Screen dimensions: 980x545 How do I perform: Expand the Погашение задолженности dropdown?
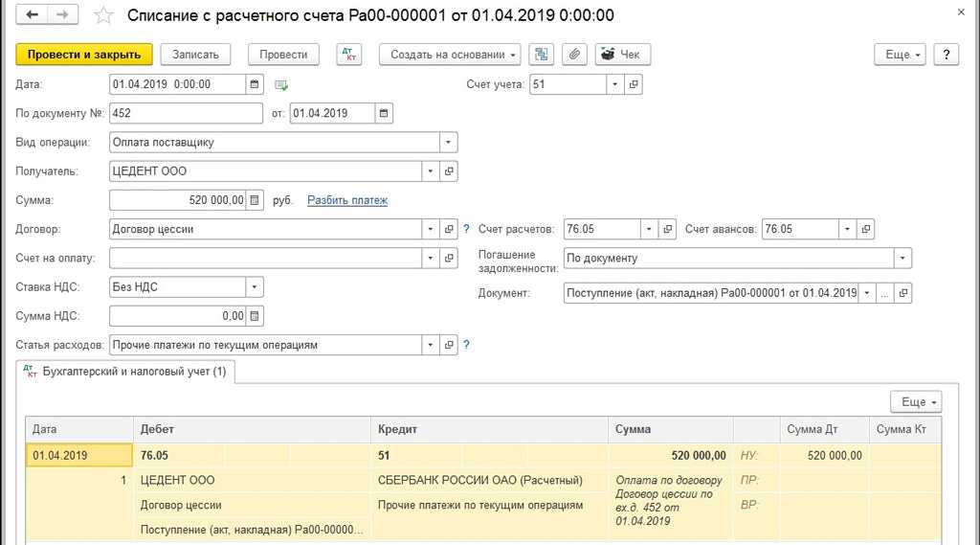click(902, 258)
